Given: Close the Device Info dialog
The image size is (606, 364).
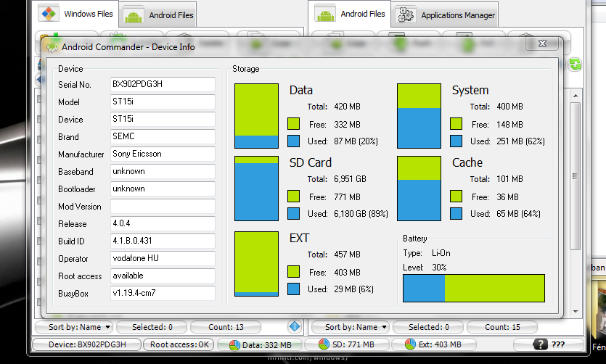Looking at the screenshot, I should (542, 44).
